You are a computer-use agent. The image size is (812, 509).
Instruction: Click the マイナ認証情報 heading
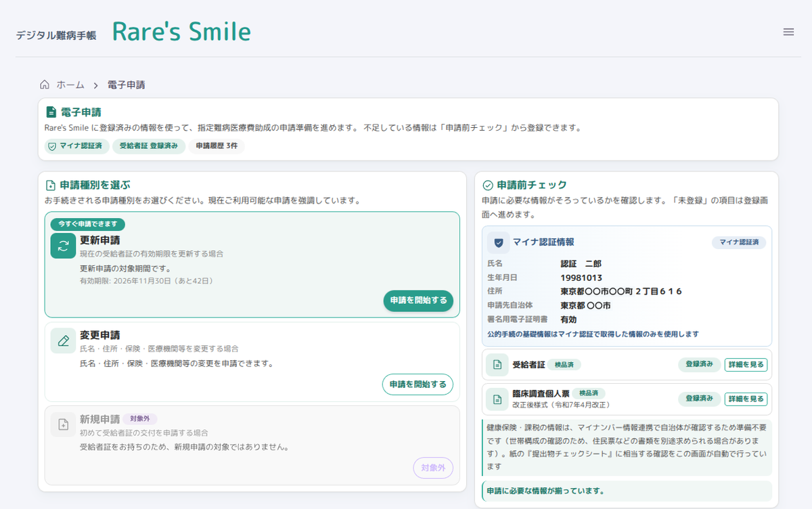tap(543, 242)
